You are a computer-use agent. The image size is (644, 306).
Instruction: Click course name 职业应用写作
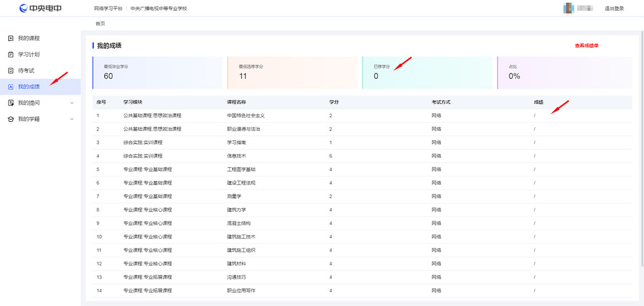[241, 290]
